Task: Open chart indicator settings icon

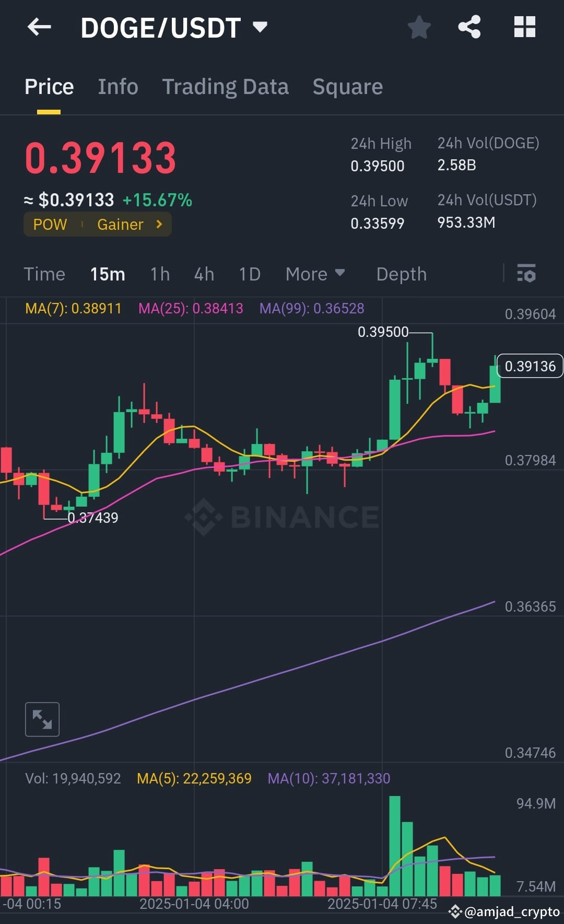Action: pyautogui.click(x=526, y=274)
